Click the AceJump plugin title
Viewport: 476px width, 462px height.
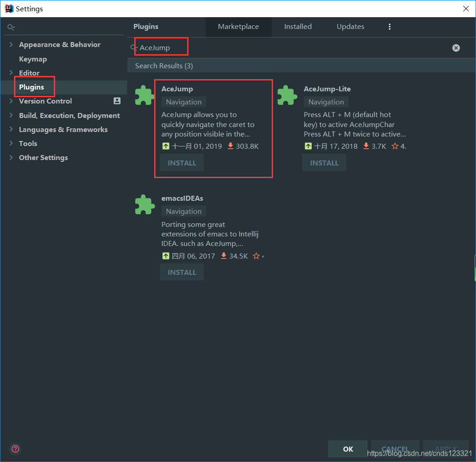(177, 89)
